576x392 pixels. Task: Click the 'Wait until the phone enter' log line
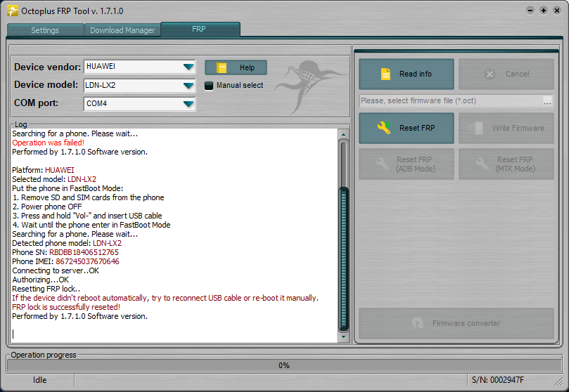coord(91,225)
